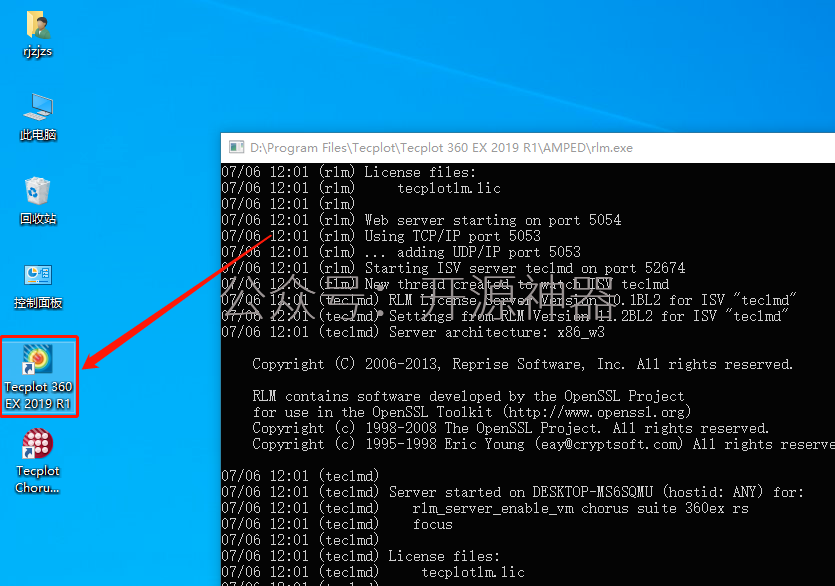Click 'RLM contains software developed by the OpenSSL Project'
This screenshot has width=835, height=586.
(x=468, y=396)
